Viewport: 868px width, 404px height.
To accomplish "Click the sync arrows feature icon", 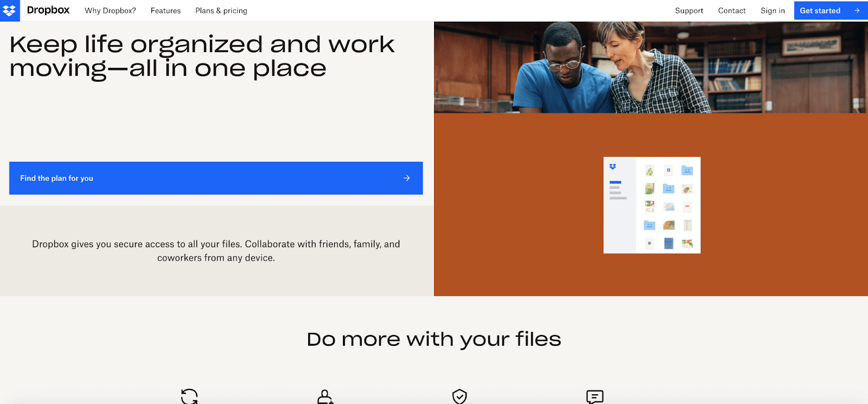I will tap(189, 396).
